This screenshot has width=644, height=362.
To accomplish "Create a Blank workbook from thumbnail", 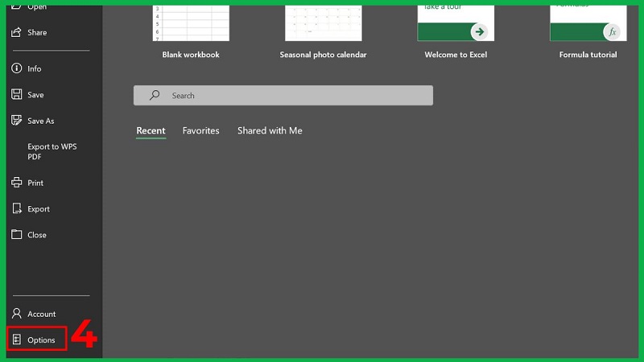I will tap(191, 23).
